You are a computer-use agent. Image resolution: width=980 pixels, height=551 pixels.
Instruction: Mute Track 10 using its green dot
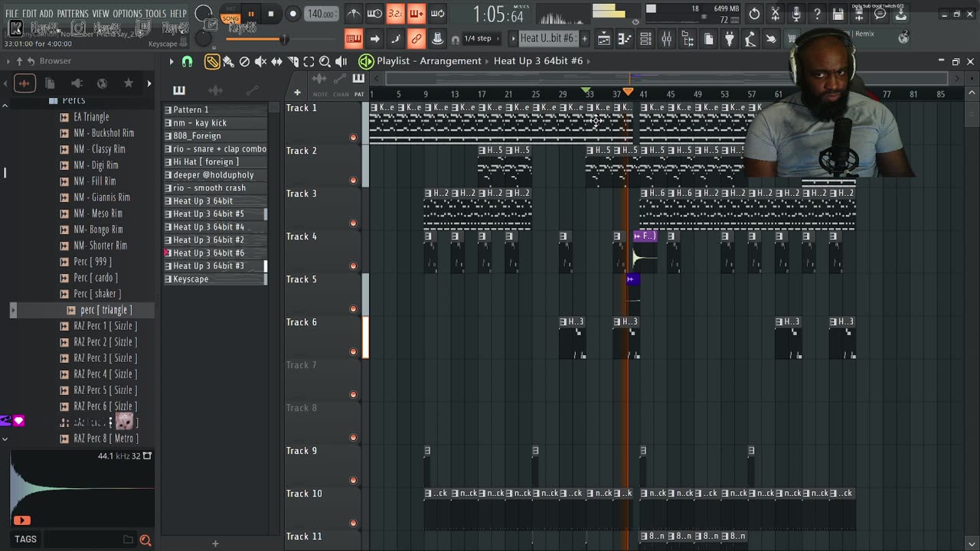point(353,523)
